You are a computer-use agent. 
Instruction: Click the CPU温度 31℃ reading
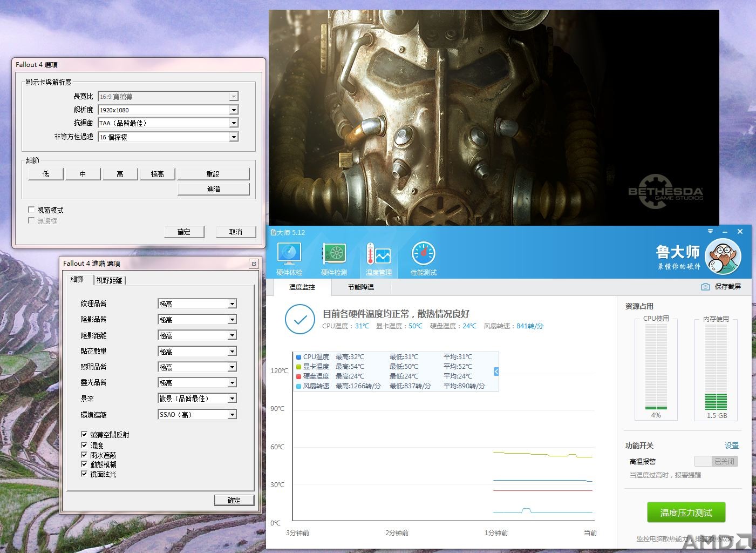click(362, 326)
